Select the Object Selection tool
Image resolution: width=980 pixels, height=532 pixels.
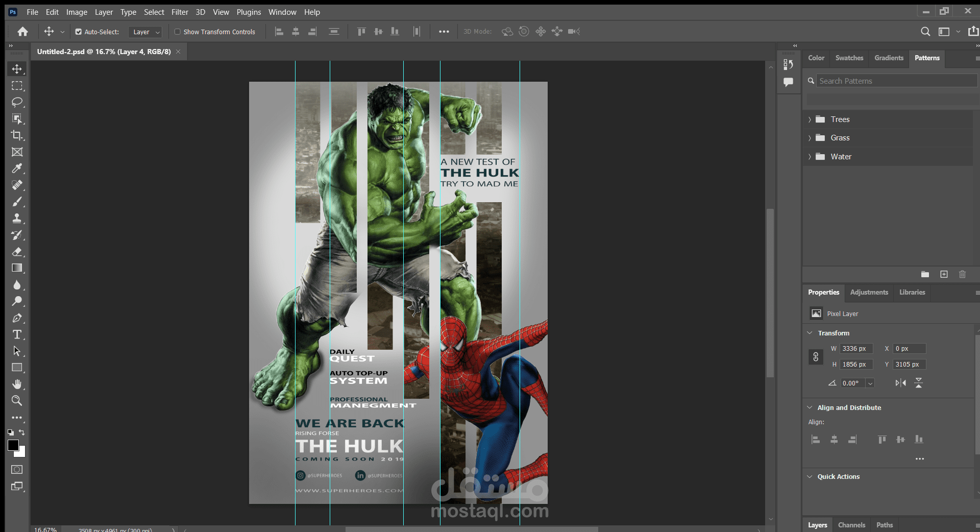click(17, 119)
